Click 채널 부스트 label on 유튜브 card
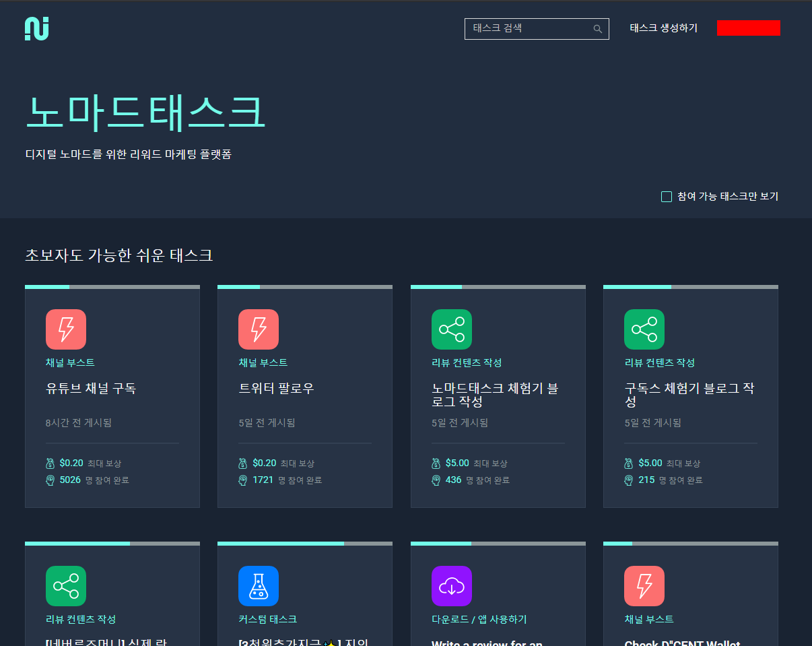This screenshot has width=812, height=646. (70, 362)
